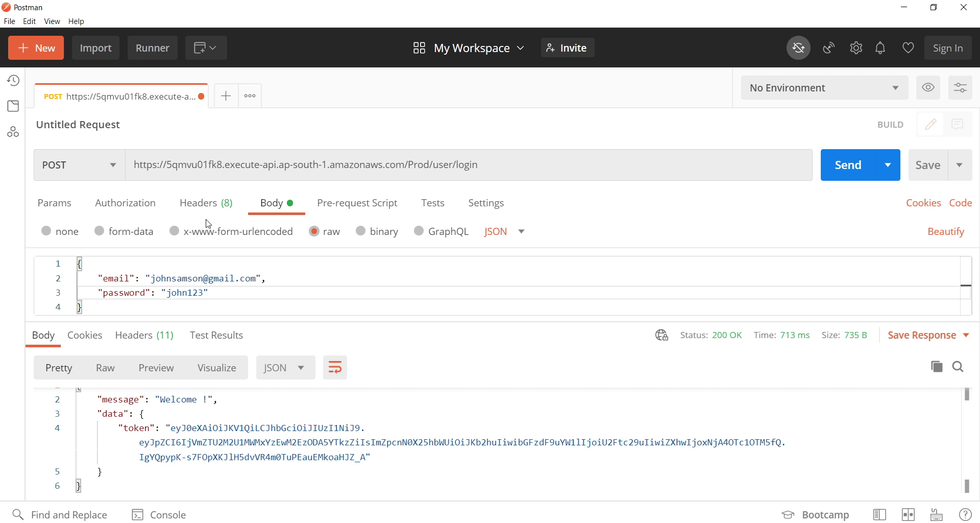
Task: Click the Beautify link
Action: [945, 231]
